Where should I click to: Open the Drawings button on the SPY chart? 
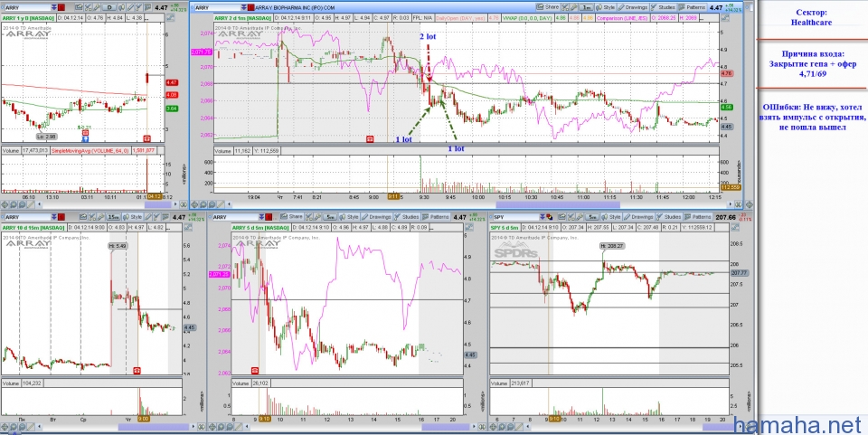pyautogui.click(x=639, y=216)
